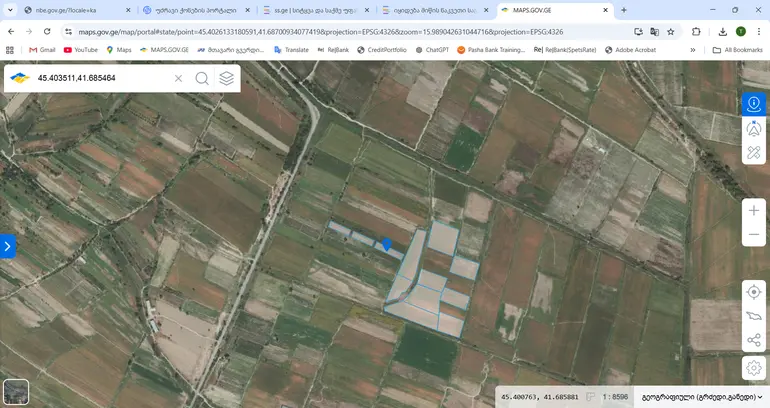The image size is (770, 408).
Task: Switch basemap using the thumbnail
Action: (16, 392)
